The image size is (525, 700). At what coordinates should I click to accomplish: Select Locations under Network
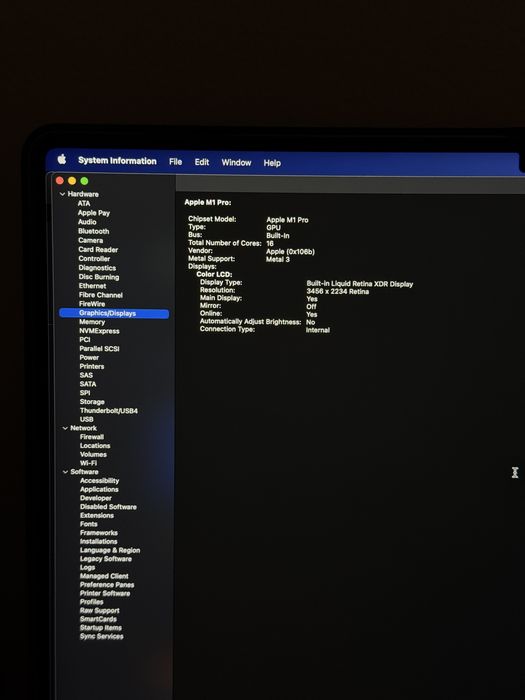(x=95, y=446)
